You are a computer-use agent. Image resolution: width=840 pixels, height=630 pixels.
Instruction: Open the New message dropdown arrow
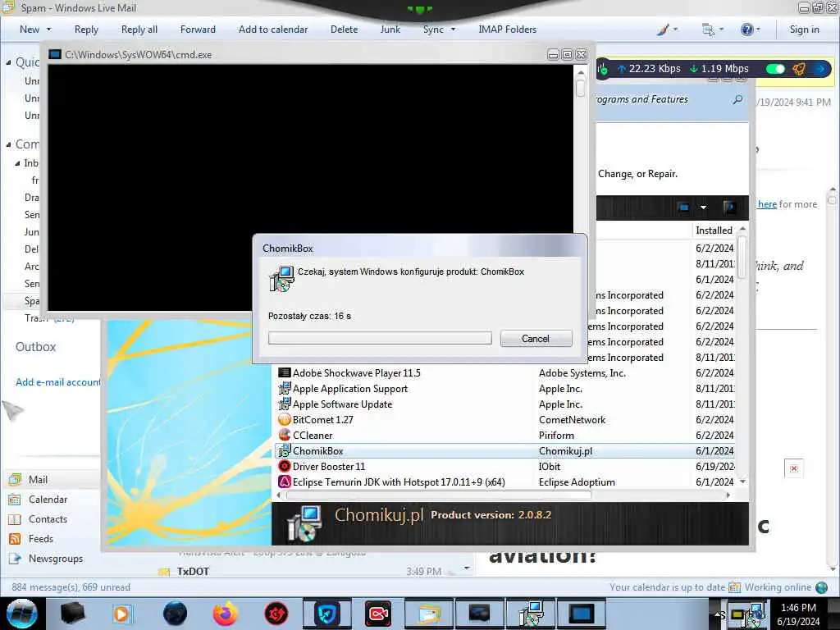[x=48, y=30]
